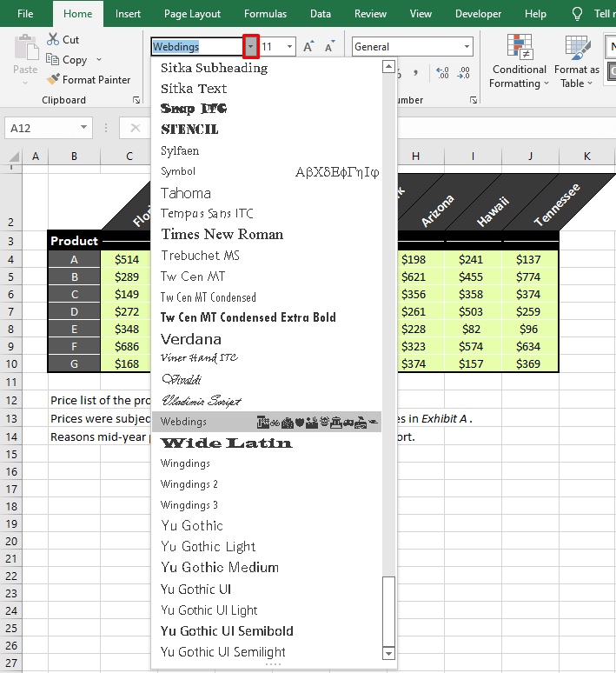Click the font size box showing 11
This screenshot has width=616, height=673.
coord(273,46)
